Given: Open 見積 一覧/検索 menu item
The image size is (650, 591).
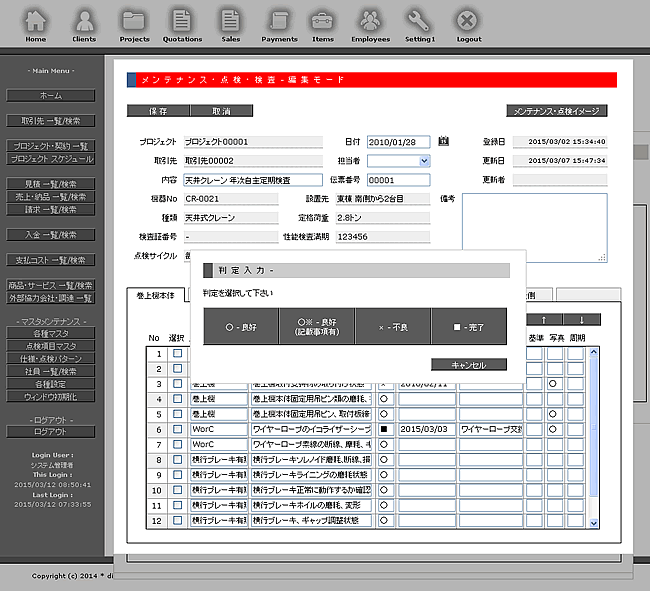Looking at the screenshot, I should pyautogui.click(x=51, y=184).
